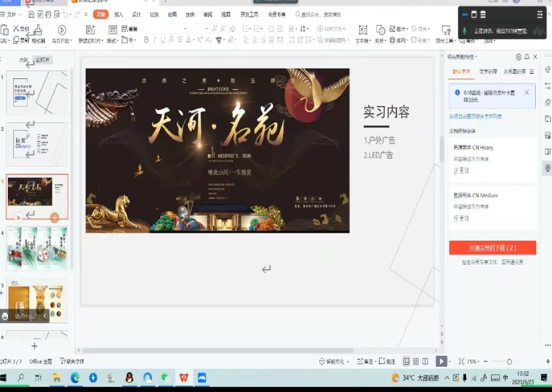Click the add slide plus icon below thumbnails
Image resolution: width=552 pixels, height=392 pixels.
[35, 346]
